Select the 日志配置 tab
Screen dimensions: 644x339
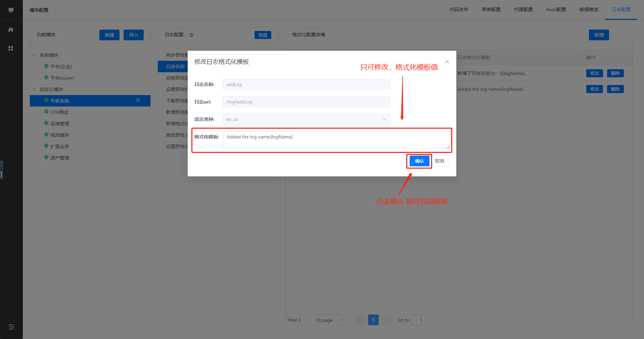point(621,10)
